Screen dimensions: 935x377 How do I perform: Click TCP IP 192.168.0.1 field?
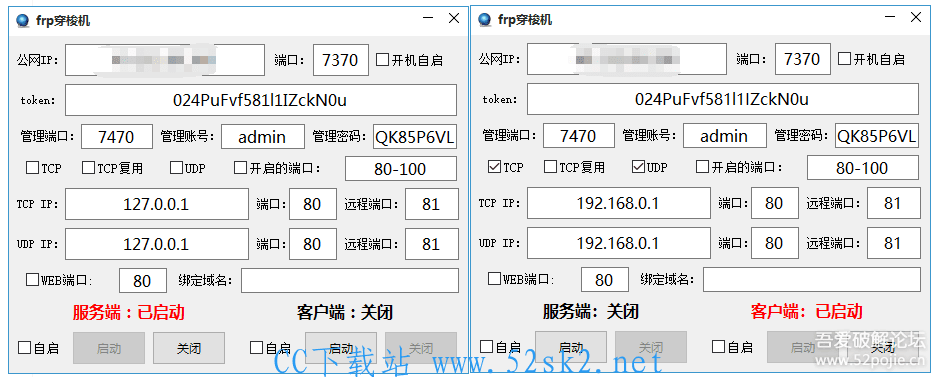[619, 203]
